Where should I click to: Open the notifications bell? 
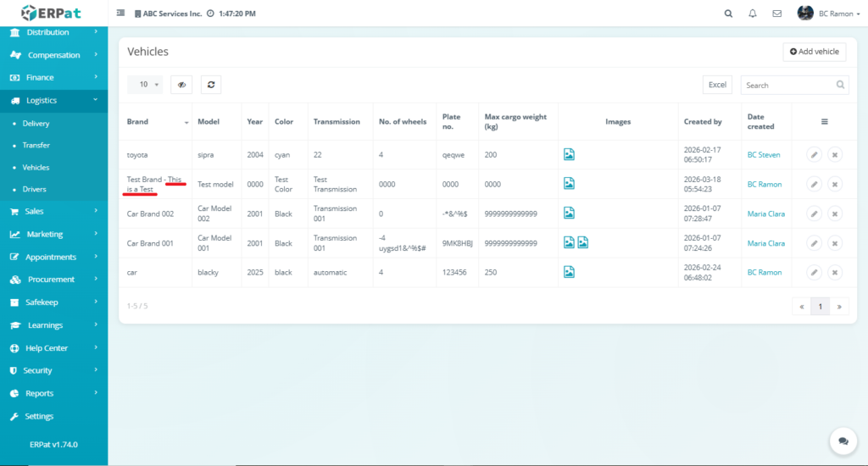753,14
